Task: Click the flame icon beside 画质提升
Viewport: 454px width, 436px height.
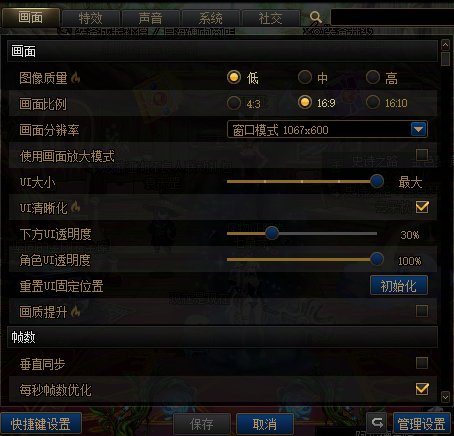Action: tap(76, 311)
